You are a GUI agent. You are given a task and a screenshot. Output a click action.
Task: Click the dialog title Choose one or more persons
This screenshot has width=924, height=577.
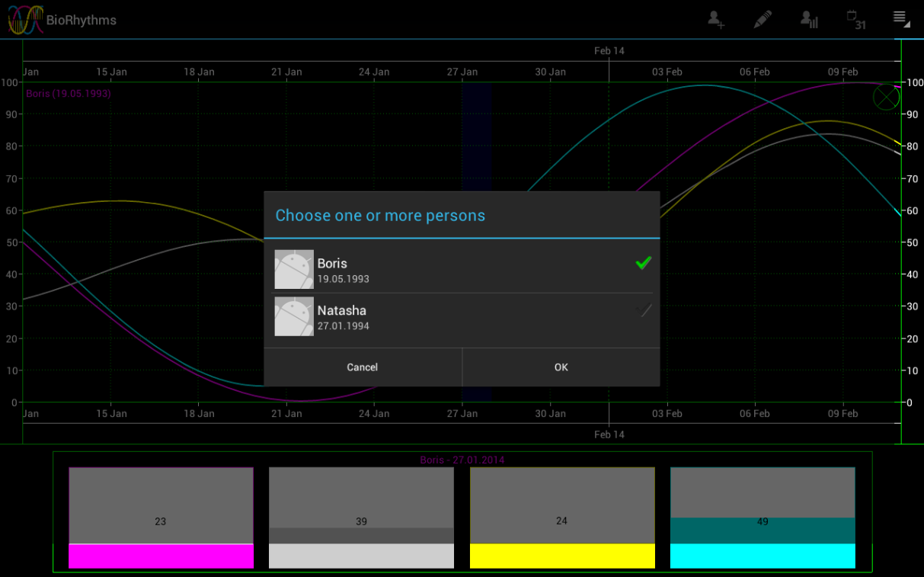tap(380, 216)
